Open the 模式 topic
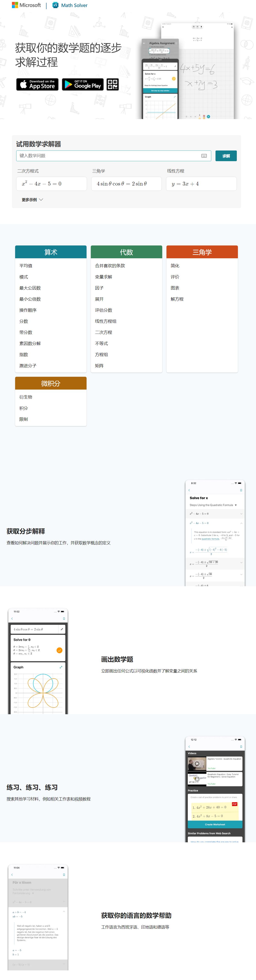The width and height of the screenshot is (256, 980). click(x=23, y=277)
